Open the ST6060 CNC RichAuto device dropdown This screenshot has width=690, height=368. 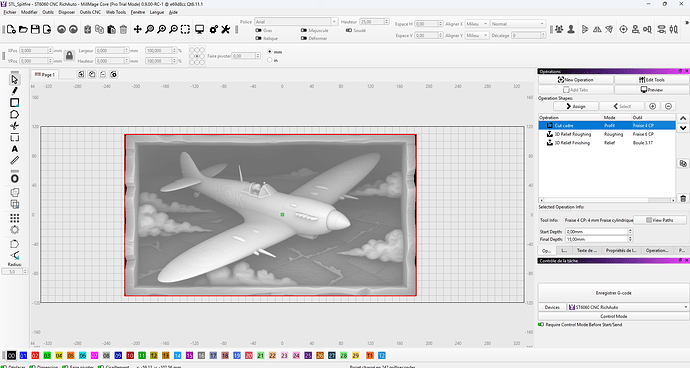[628, 307]
